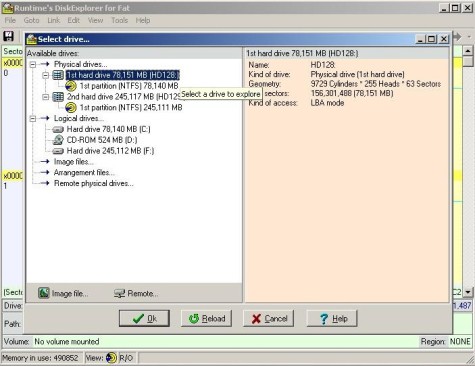This screenshot has height=366, width=475.
Task: Click the Remote... button
Action: [x=136, y=293]
